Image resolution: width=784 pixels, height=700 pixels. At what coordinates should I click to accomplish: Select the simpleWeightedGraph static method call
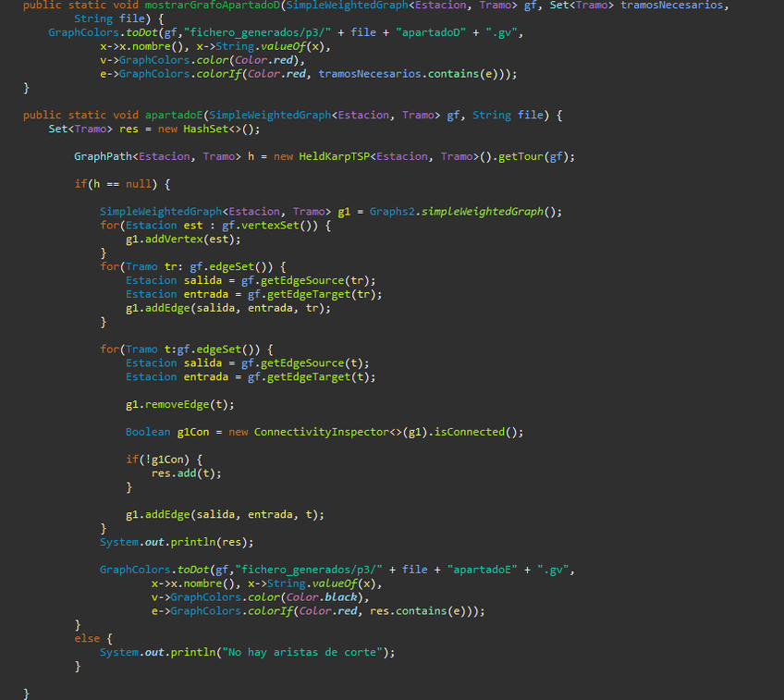click(x=483, y=212)
